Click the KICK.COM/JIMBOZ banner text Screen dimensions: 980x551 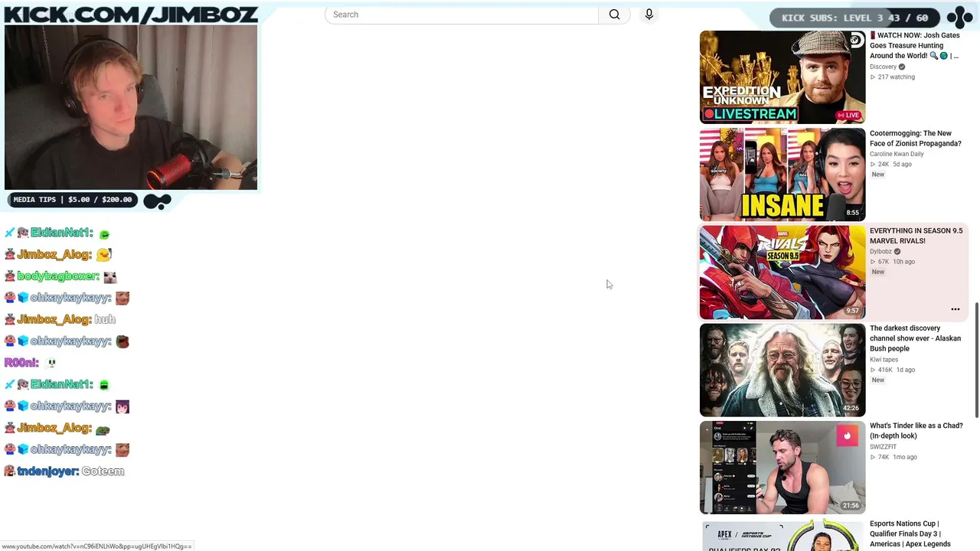pyautogui.click(x=131, y=15)
